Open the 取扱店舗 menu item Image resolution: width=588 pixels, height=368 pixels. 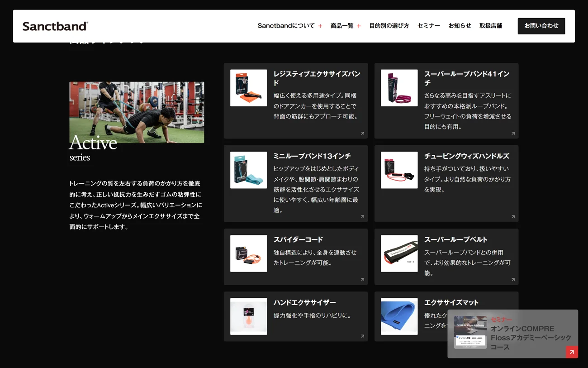[491, 26]
